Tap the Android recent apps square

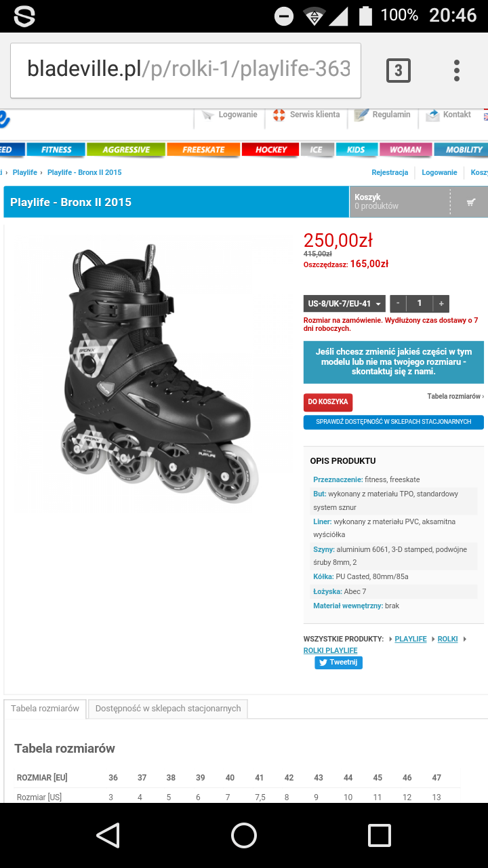click(380, 835)
